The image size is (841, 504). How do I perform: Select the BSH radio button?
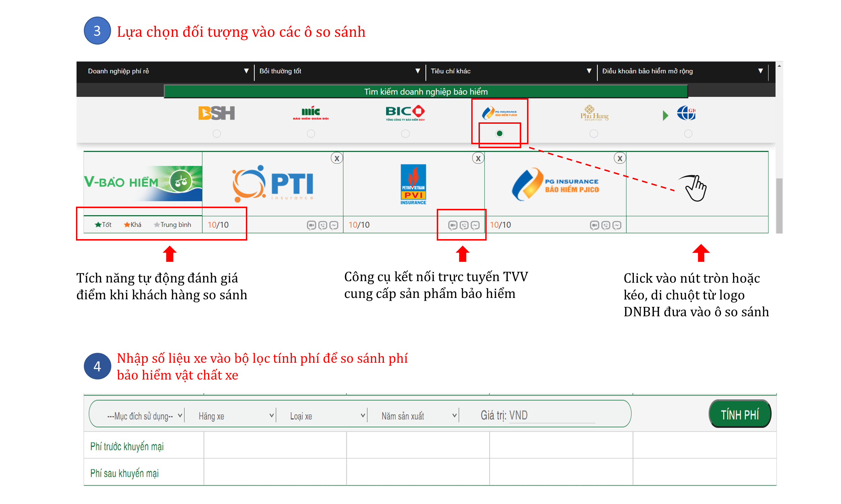tap(216, 134)
